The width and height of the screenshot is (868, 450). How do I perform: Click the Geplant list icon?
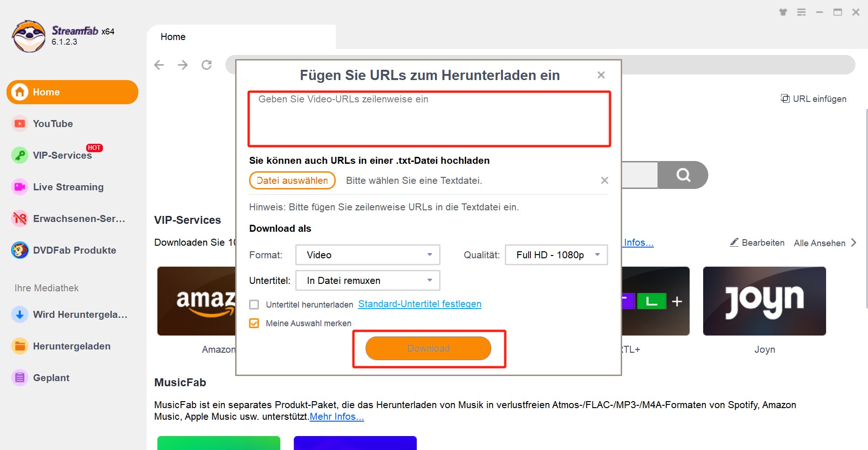(x=20, y=378)
